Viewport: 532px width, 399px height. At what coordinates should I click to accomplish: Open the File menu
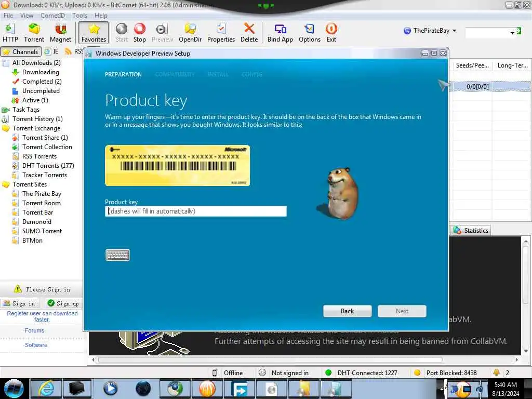[8, 15]
